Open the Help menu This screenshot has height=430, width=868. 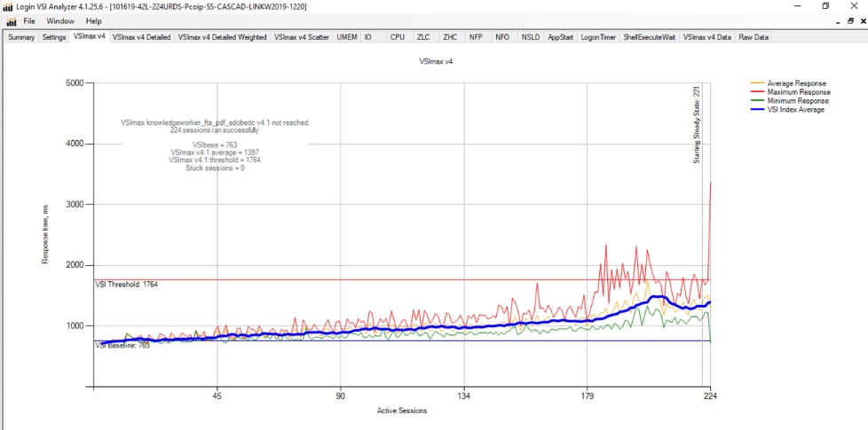93,21
